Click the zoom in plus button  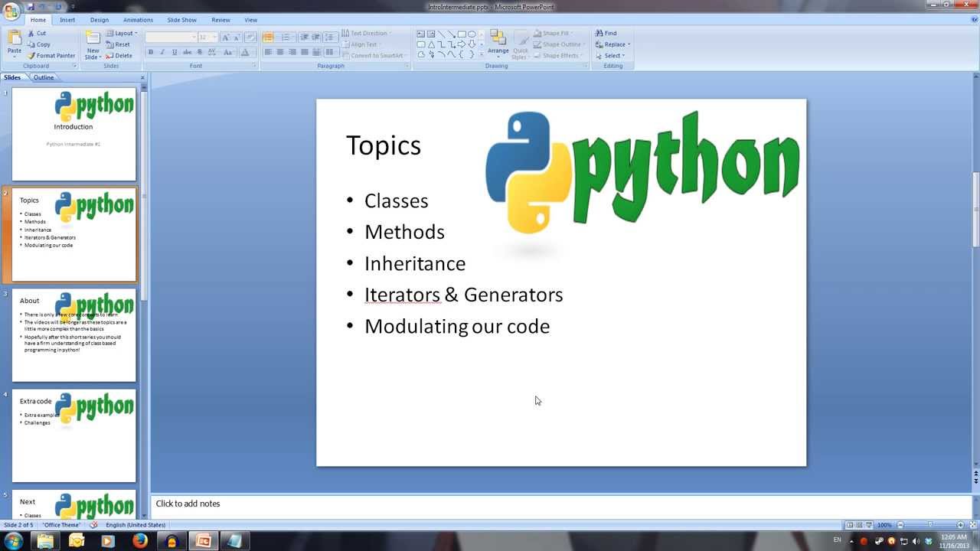(x=961, y=525)
